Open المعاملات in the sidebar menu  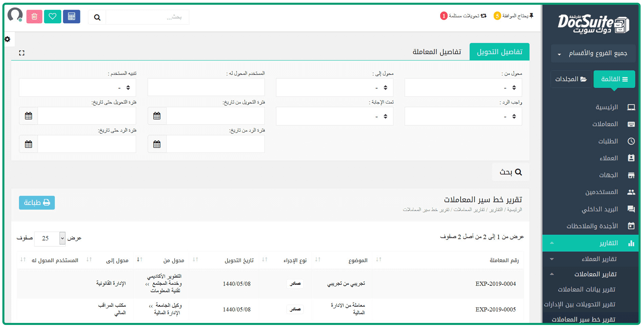(605, 124)
